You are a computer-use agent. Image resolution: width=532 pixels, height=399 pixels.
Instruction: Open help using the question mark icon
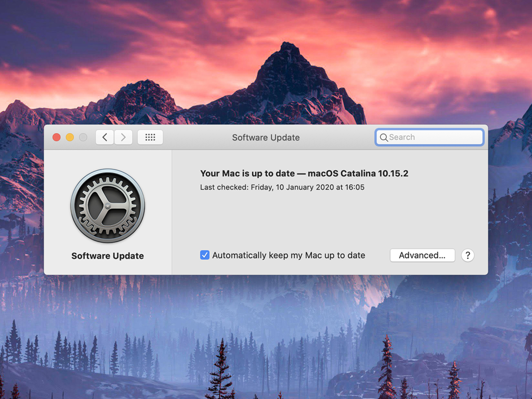pos(467,255)
